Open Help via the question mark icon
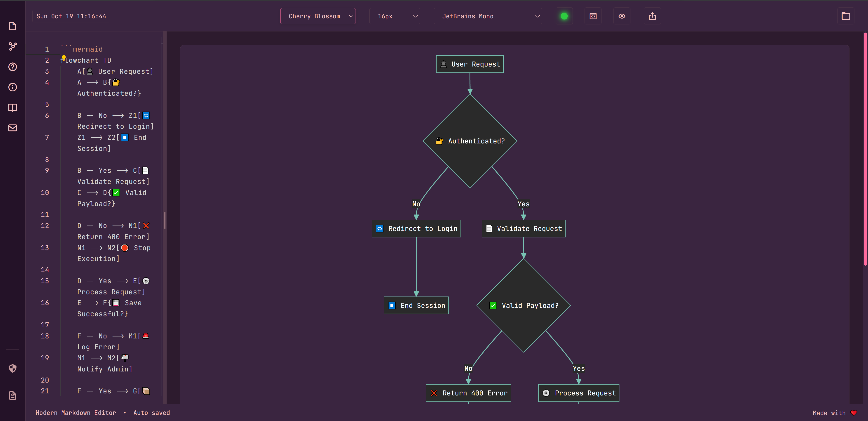Viewport: 868px width, 421px height. click(x=12, y=67)
